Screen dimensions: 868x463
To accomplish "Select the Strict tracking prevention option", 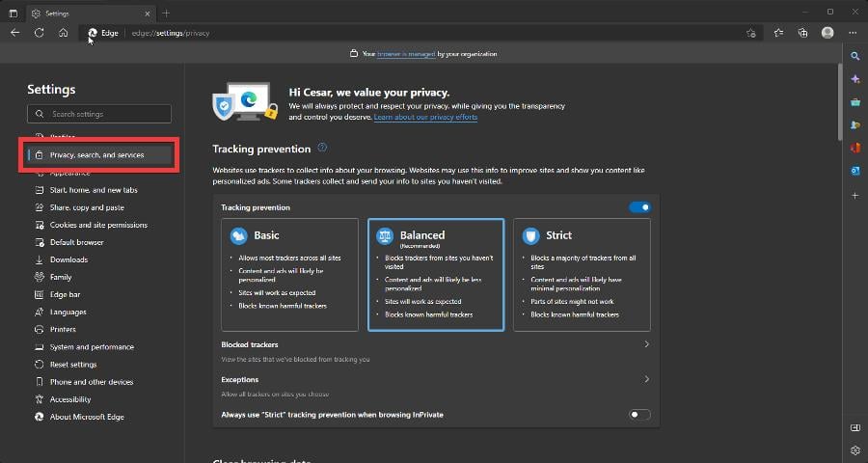I will point(582,275).
